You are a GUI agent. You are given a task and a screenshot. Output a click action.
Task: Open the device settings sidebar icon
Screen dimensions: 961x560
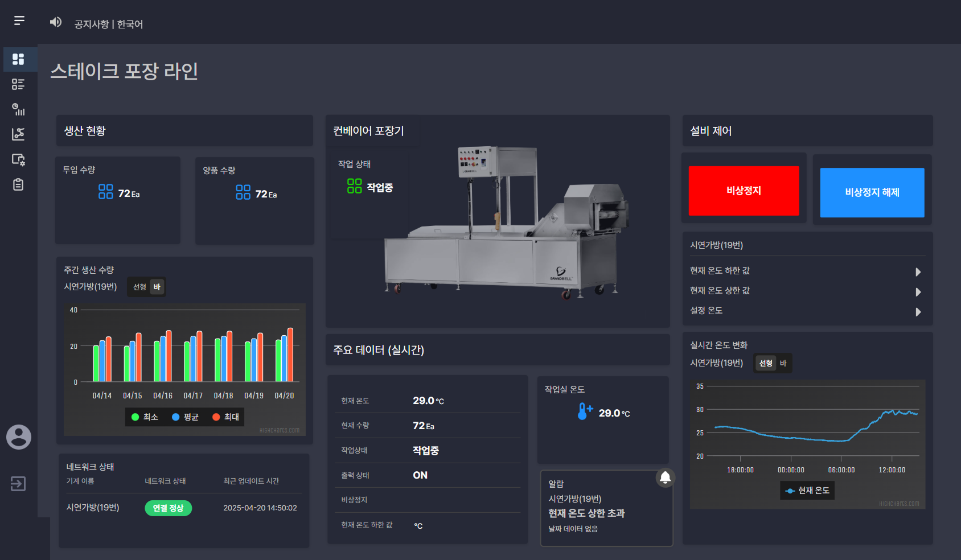click(x=18, y=159)
